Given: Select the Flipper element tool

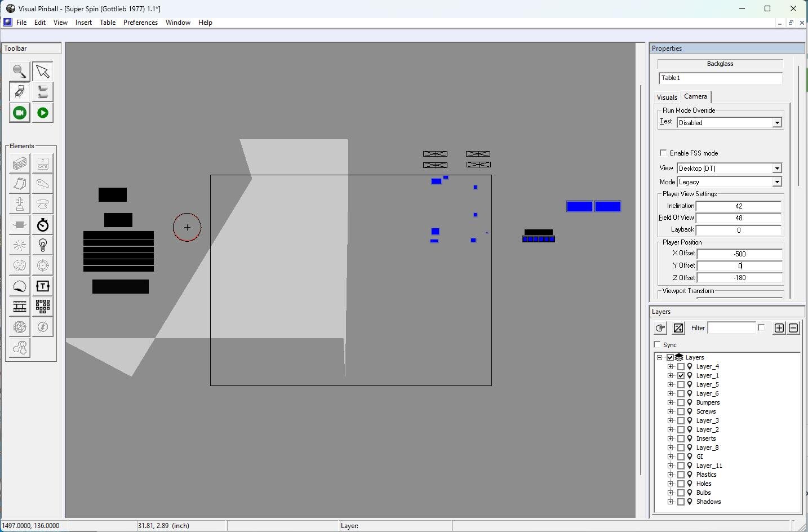Looking at the screenshot, I should [43, 183].
